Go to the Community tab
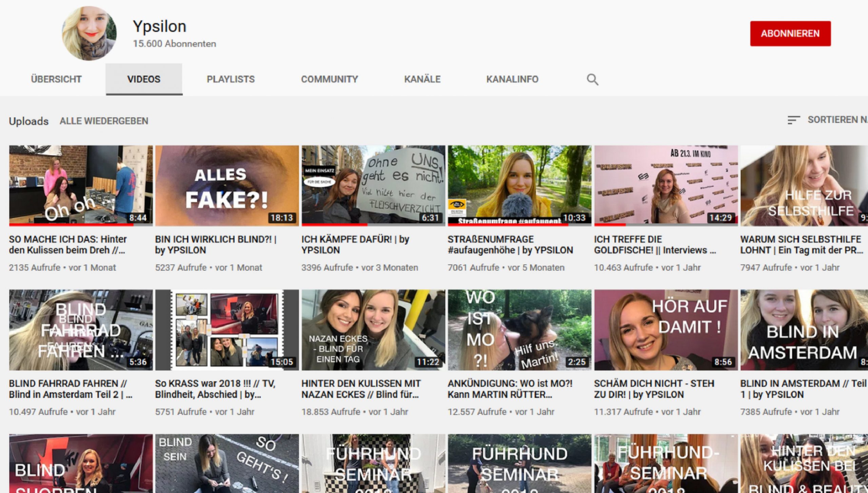The width and height of the screenshot is (868, 493). pos(330,79)
